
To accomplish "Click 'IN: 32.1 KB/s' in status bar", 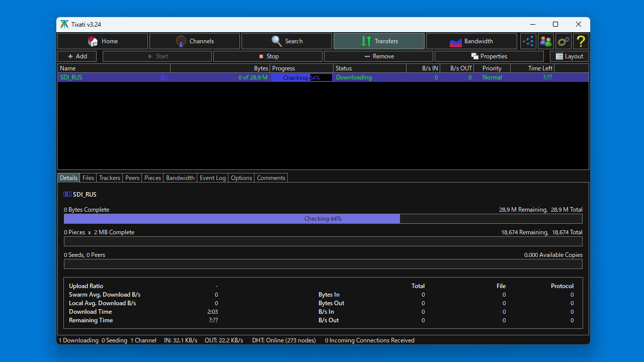I will [181, 340].
